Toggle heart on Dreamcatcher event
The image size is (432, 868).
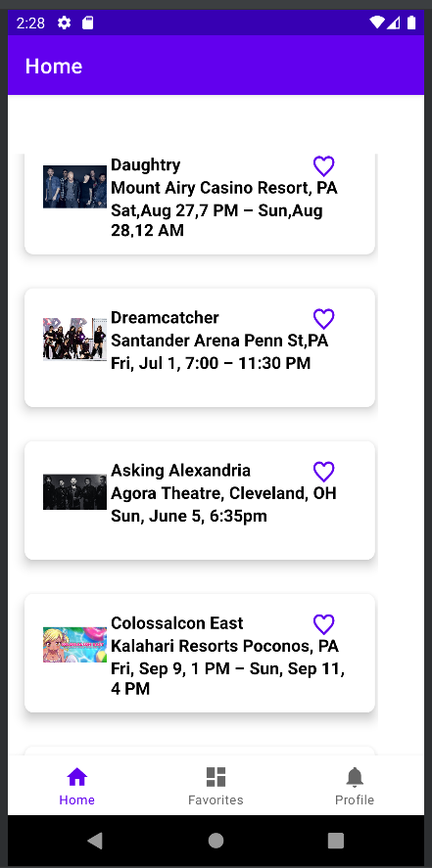click(324, 319)
